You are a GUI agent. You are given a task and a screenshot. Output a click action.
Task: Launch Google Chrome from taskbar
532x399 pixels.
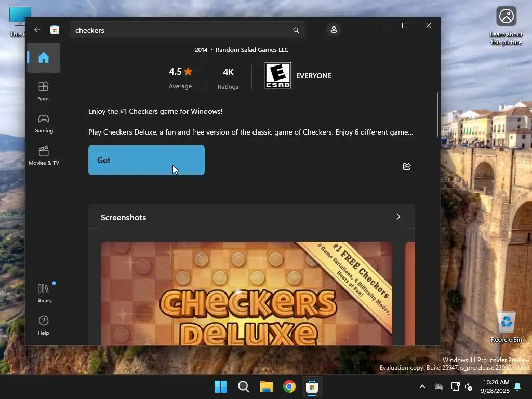pyautogui.click(x=289, y=387)
